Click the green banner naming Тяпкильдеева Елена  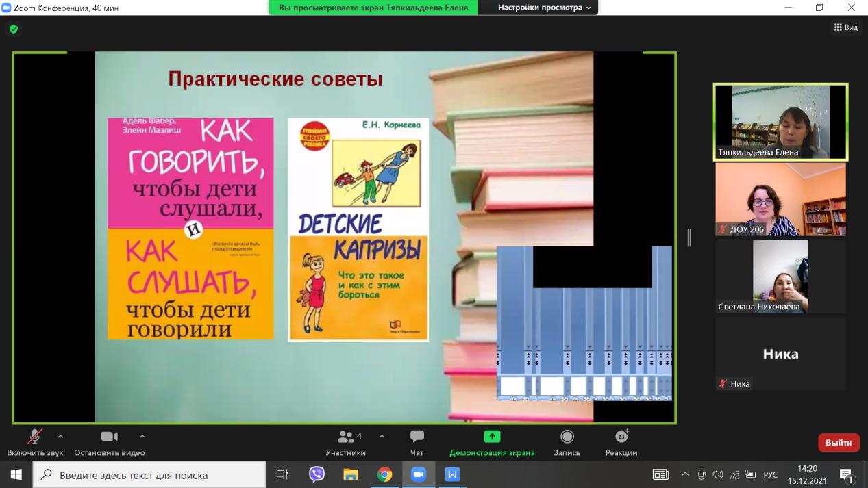373,8
